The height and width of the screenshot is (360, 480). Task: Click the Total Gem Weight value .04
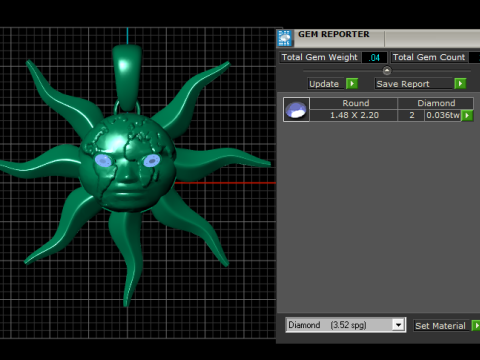click(374, 57)
